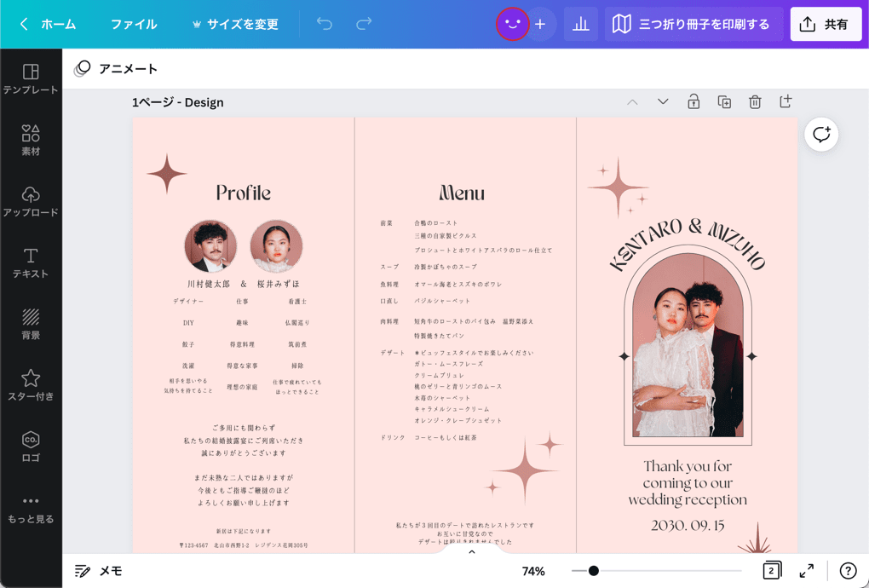Open the comment bubble on the canvas
Viewport: 869px width, 588px height.
820,134
